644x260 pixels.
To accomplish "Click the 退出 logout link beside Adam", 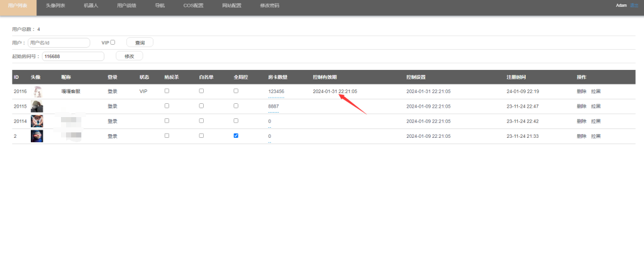I will [x=634, y=5].
